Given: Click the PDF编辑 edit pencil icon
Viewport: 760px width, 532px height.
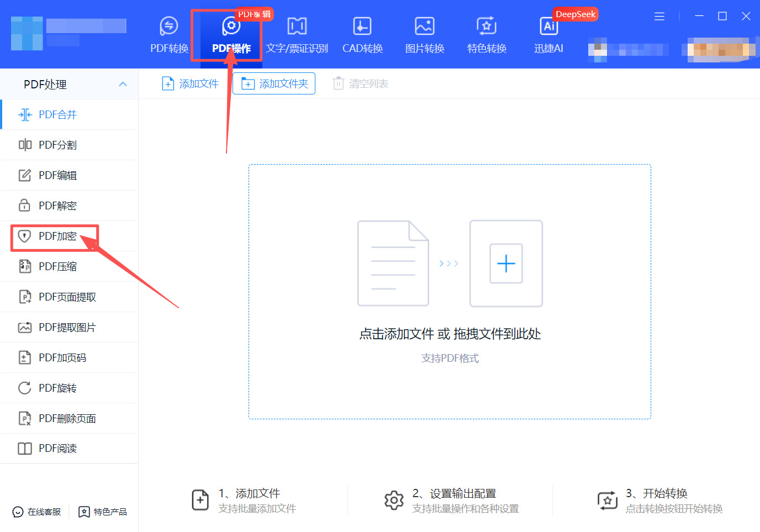Looking at the screenshot, I should point(25,175).
